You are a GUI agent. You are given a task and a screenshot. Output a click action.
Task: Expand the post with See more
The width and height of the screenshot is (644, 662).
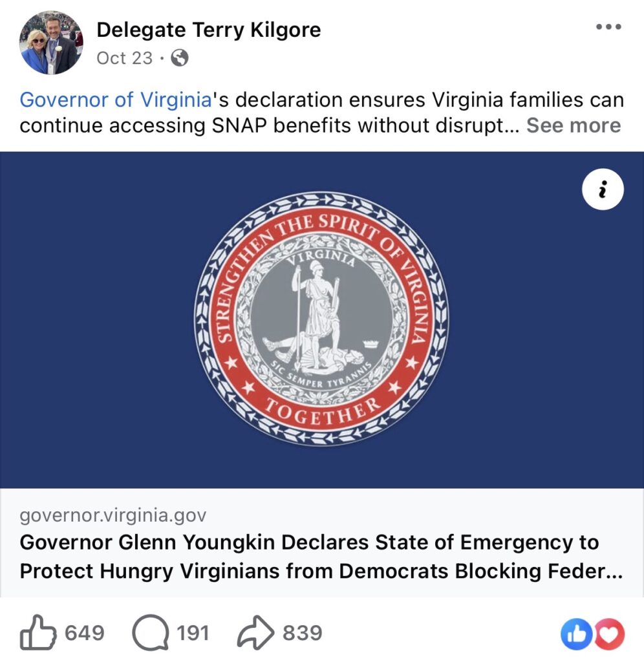click(573, 125)
